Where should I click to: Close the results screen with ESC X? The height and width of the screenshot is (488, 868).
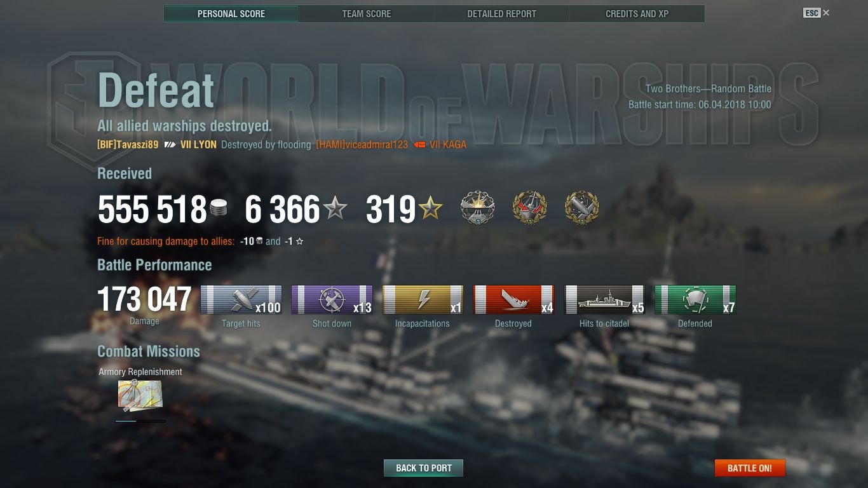817,13
